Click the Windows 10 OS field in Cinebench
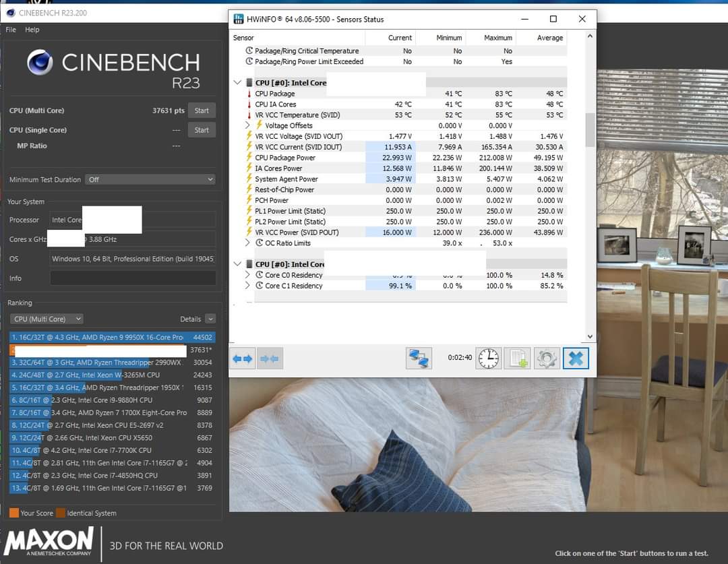 [133, 259]
